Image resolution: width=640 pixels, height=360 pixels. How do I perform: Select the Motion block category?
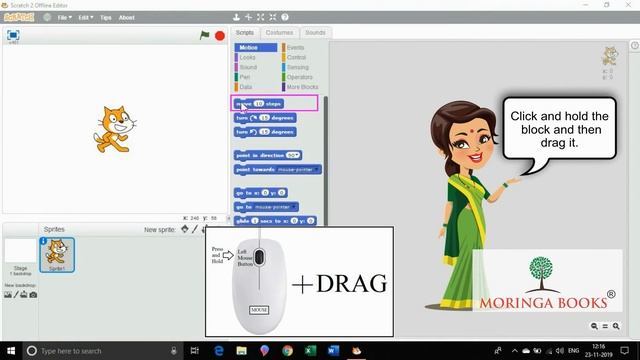pos(256,47)
